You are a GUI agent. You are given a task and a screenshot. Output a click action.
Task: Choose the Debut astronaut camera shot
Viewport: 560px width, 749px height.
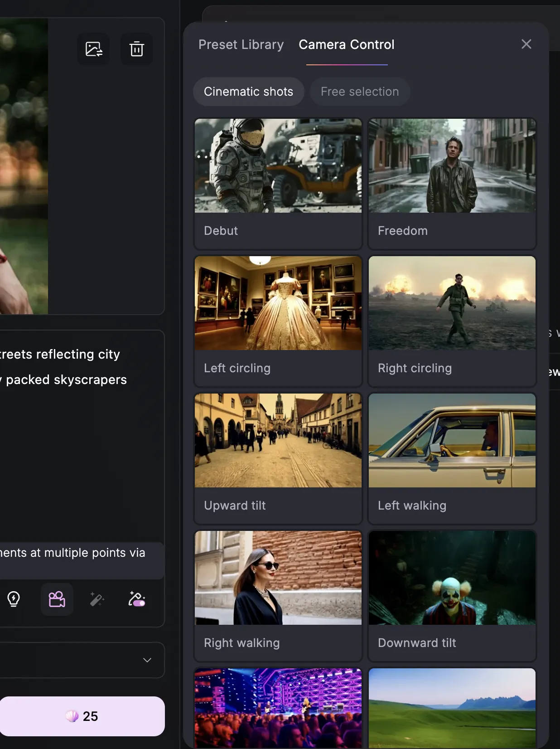(278, 183)
